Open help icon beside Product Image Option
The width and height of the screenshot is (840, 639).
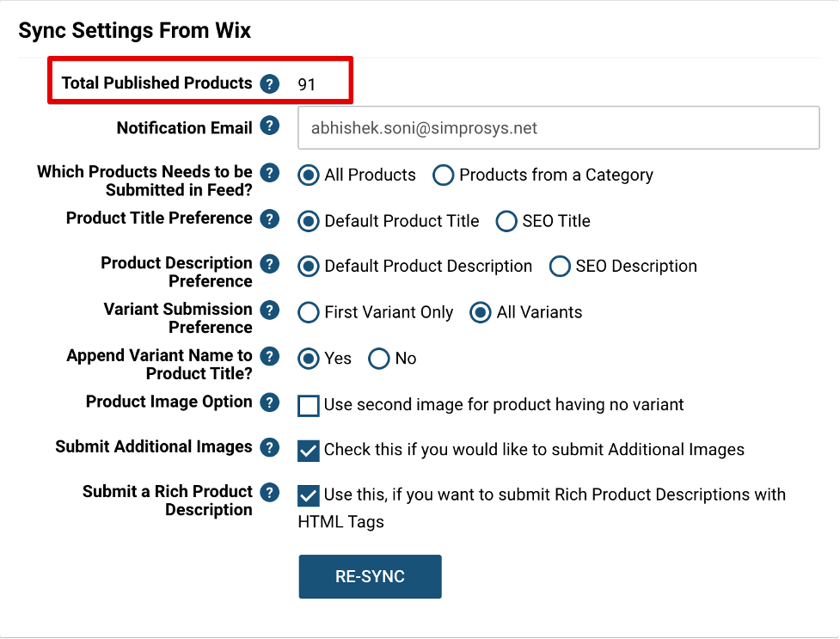coord(269,402)
